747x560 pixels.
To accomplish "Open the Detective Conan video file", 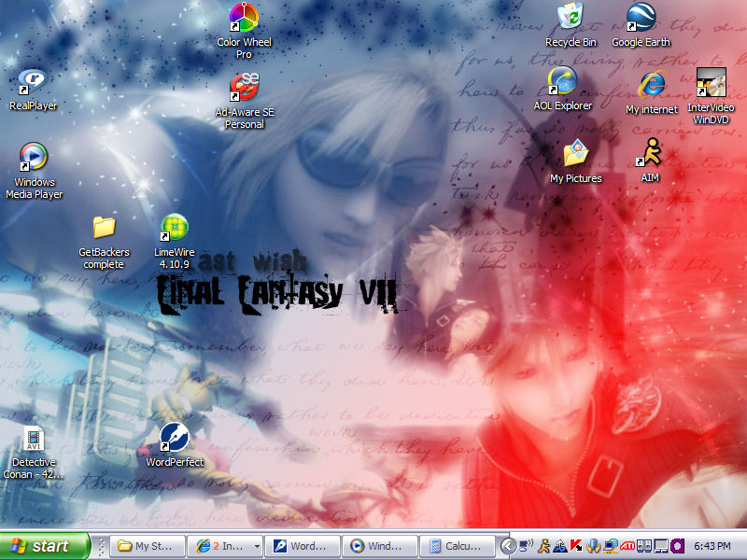I will click(x=34, y=439).
